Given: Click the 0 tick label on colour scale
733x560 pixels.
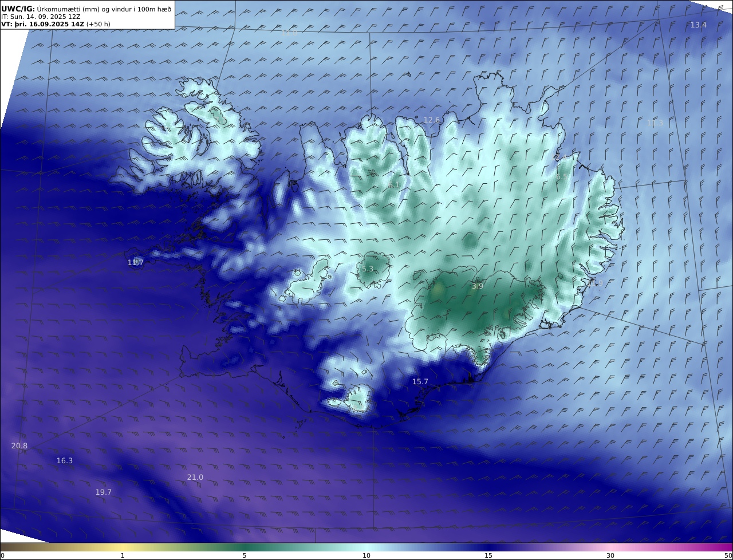Looking at the screenshot, I should pos(2,555).
